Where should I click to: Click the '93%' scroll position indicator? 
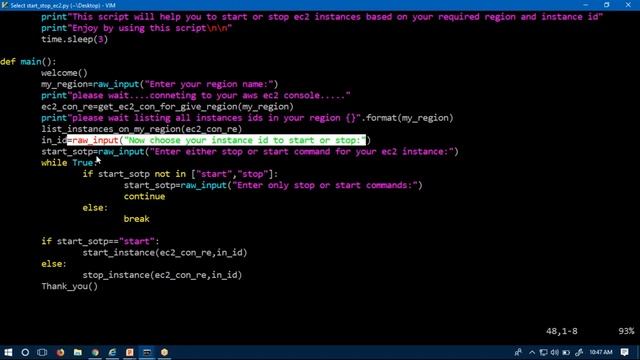(626, 331)
